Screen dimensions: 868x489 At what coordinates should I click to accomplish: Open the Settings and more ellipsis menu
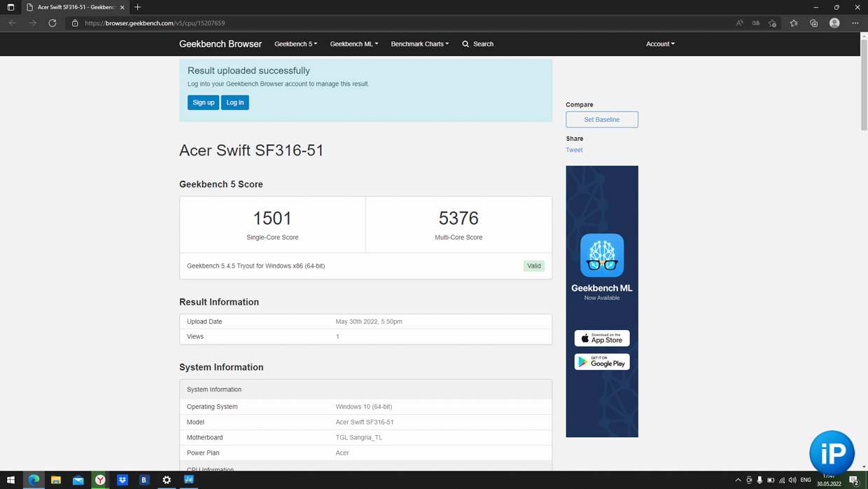click(x=855, y=23)
